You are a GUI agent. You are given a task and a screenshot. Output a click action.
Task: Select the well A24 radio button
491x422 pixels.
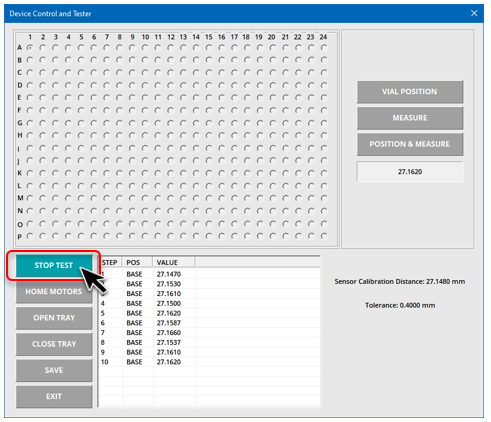(324, 48)
